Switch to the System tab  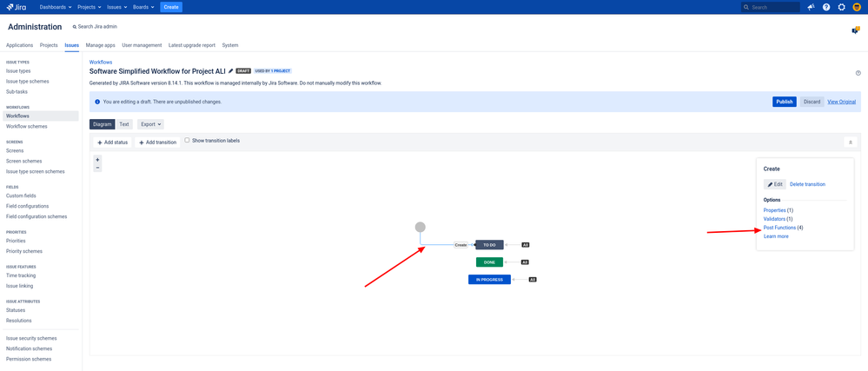tap(229, 45)
